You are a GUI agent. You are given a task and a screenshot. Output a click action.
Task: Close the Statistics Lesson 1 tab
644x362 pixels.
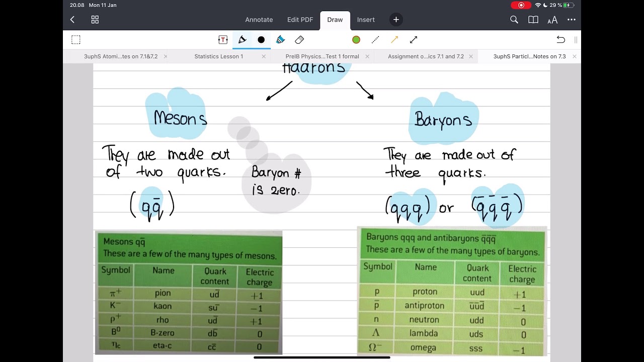click(264, 56)
